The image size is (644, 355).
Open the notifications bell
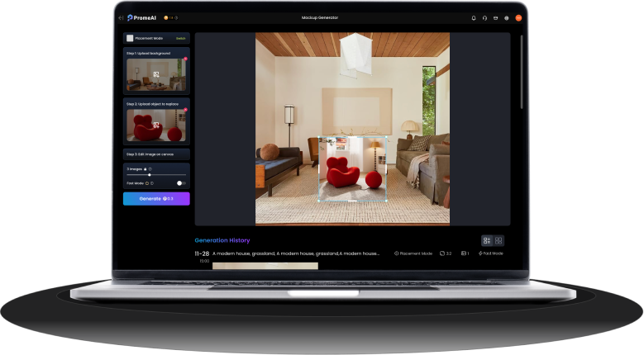pyautogui.click(x=474, y=17)
